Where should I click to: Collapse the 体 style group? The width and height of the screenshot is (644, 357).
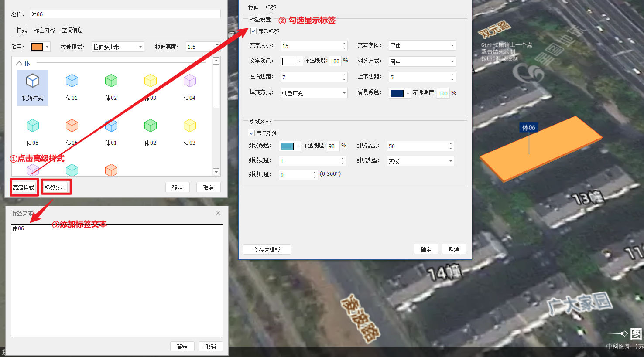[19, 63]
